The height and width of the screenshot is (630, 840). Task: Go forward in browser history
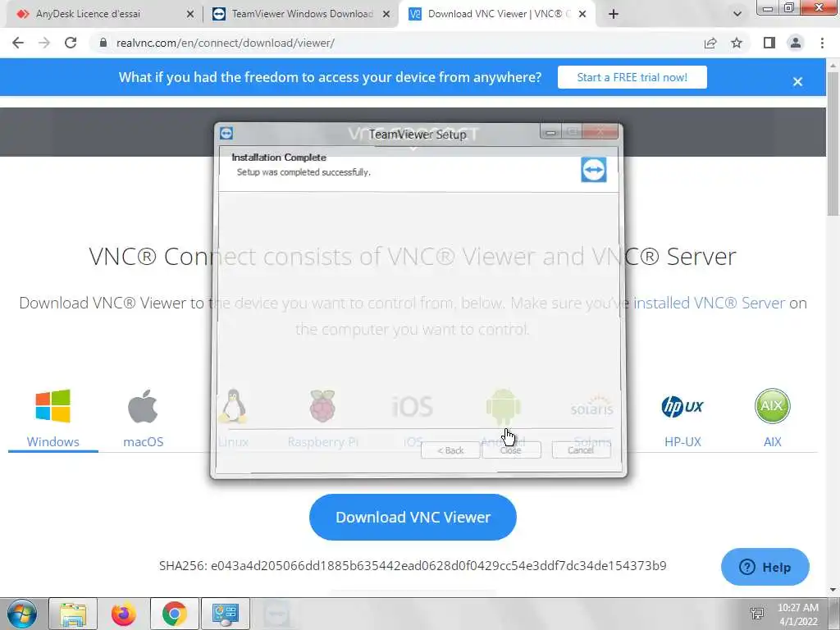[44, 43]
